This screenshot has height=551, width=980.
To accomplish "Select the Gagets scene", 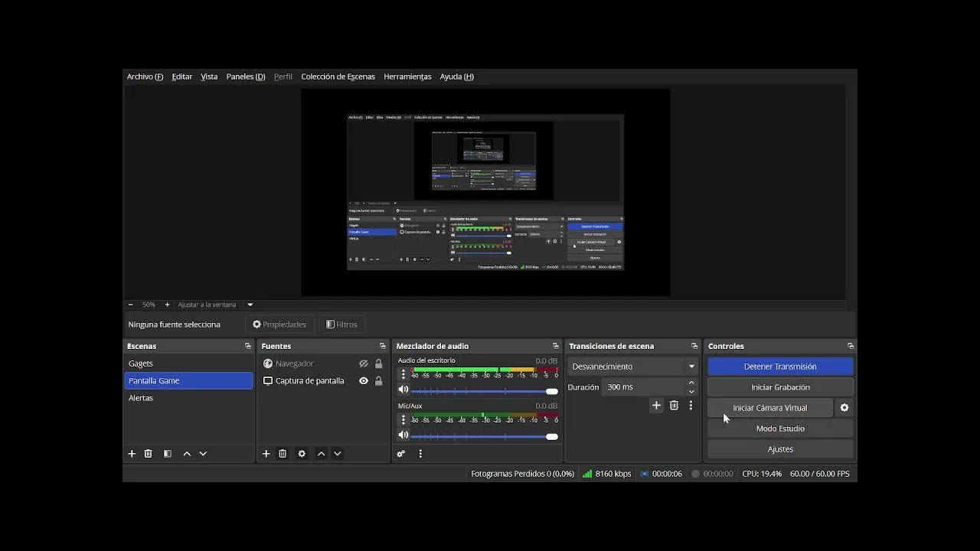I will coord(188,364).
